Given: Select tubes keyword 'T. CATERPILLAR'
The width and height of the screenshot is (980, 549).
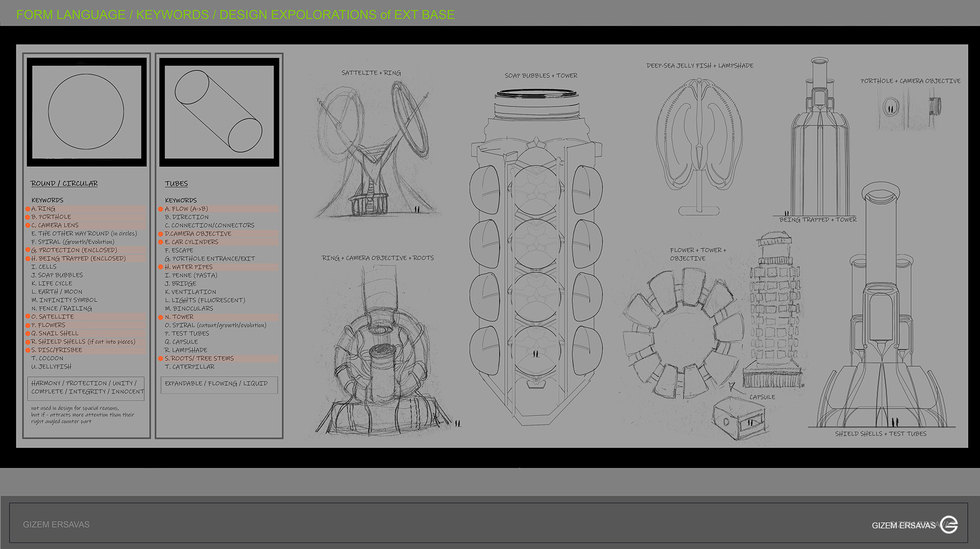Looking at the screenshot, I should tap(190, 367).
